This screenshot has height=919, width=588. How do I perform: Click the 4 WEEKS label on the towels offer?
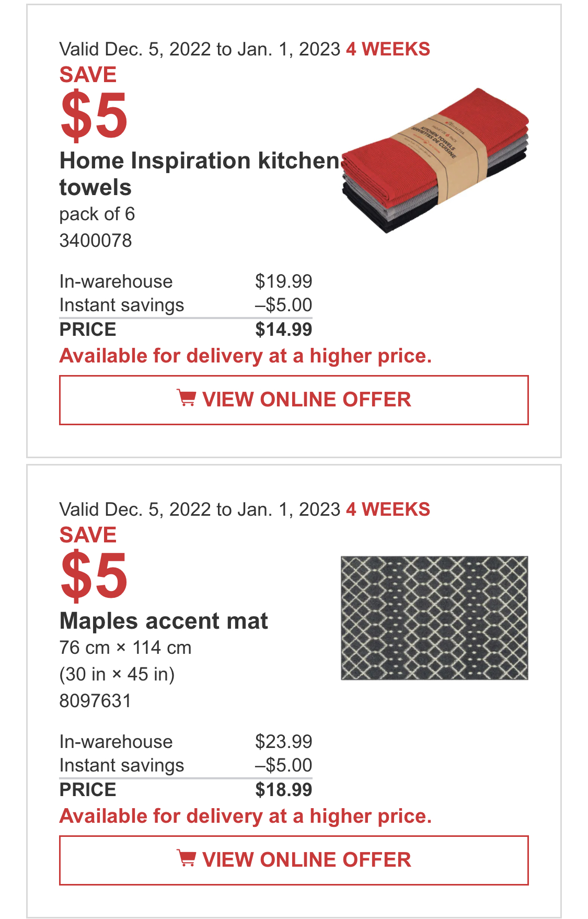[x=388, y=49]
